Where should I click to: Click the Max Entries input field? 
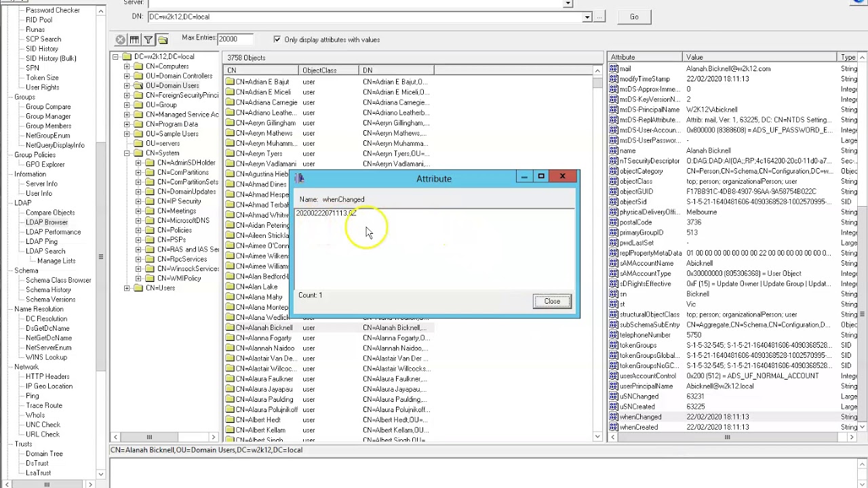tap(236, 39)
